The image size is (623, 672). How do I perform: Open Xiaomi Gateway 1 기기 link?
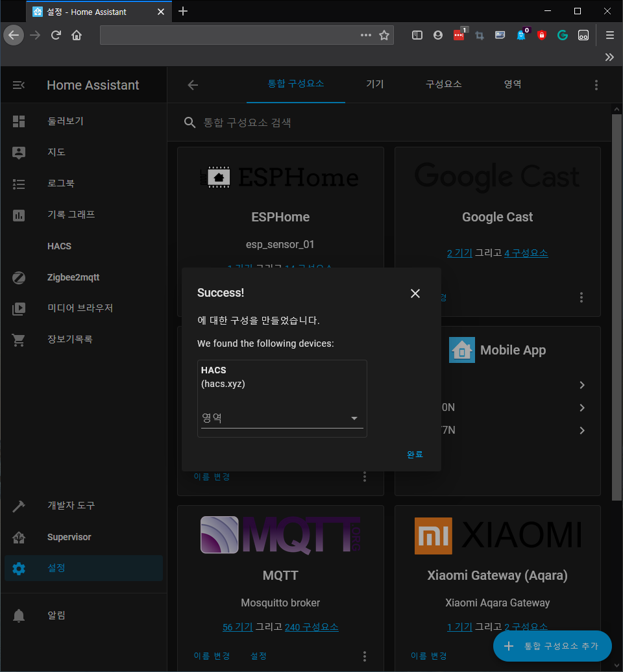(x=459, y=627)
